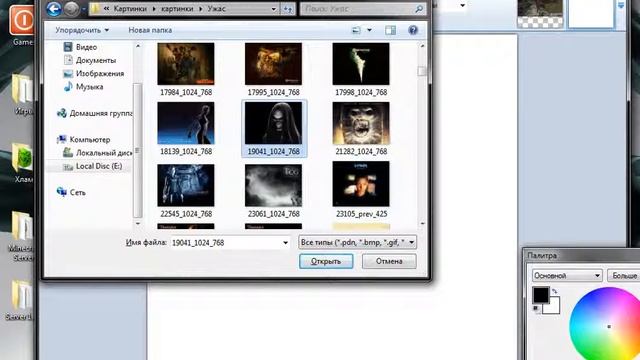This screenshot has height=360, width=640.
Task: Select the black primary color swatch
Action: tap(541, 295)
